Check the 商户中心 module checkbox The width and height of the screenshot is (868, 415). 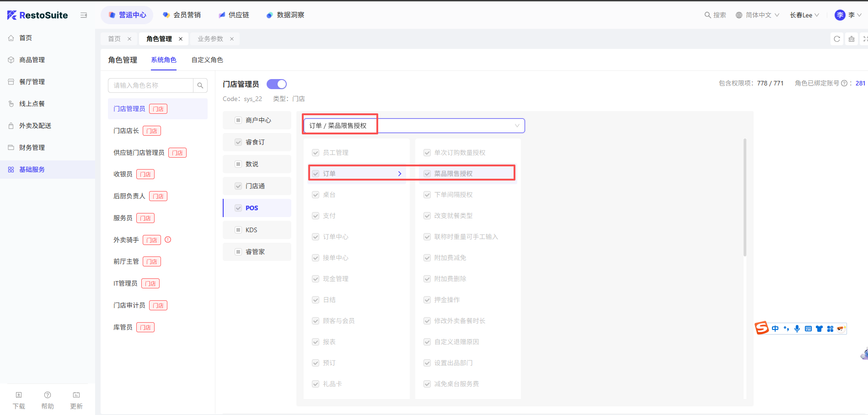[x=238, y=120]
